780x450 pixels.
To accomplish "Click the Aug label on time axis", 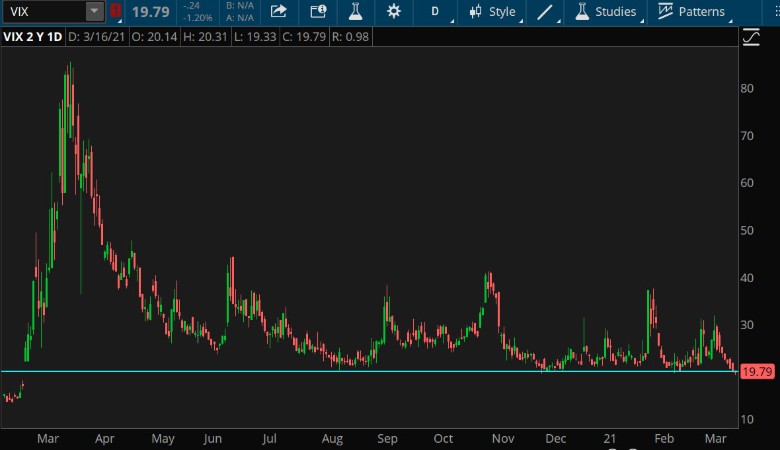I will click(x=332, y=439).
